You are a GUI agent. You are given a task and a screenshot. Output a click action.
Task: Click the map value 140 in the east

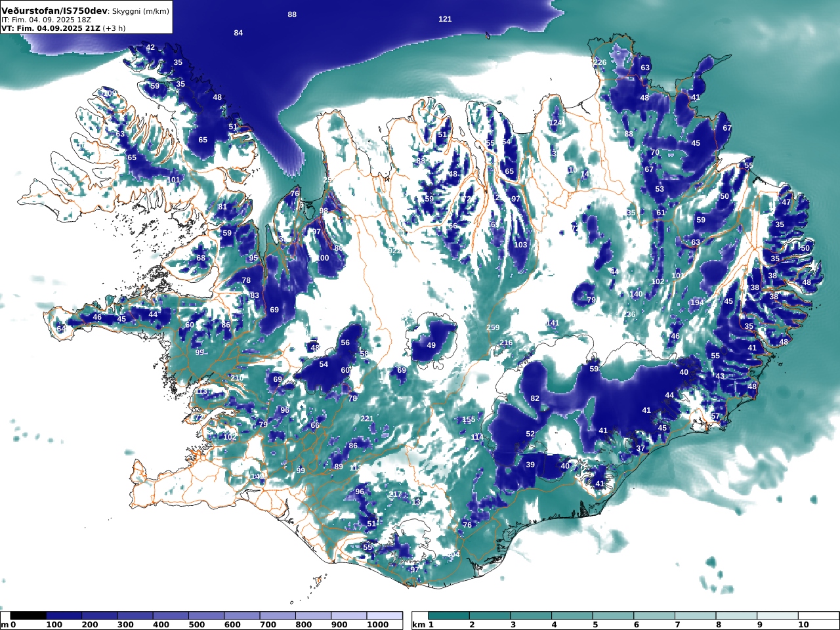click(x=636, y=294)
